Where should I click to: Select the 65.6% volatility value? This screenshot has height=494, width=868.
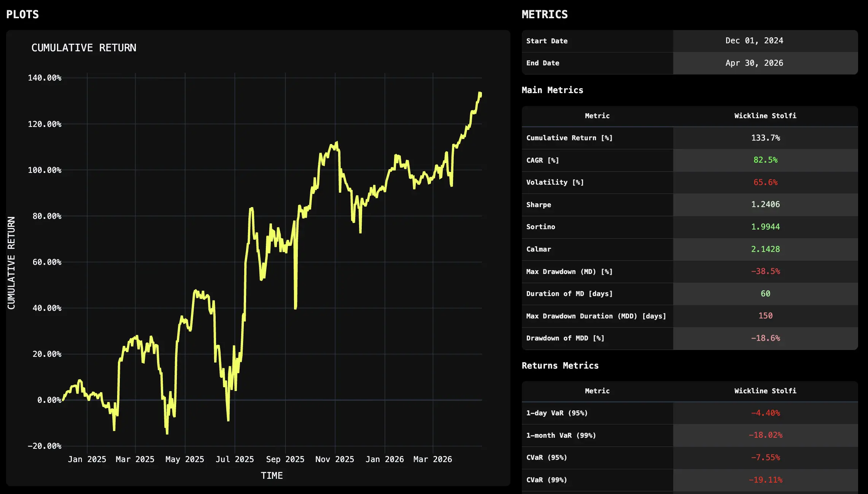tap(765, 182)
